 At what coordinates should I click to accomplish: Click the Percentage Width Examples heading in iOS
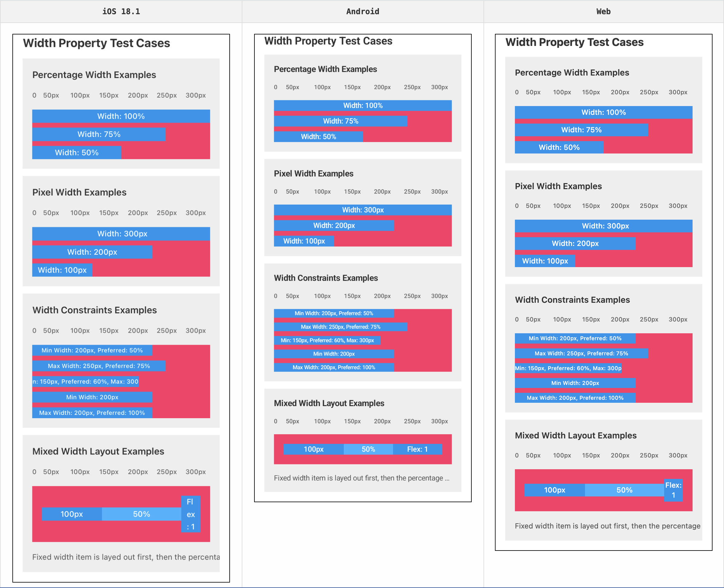pos(94,75)
